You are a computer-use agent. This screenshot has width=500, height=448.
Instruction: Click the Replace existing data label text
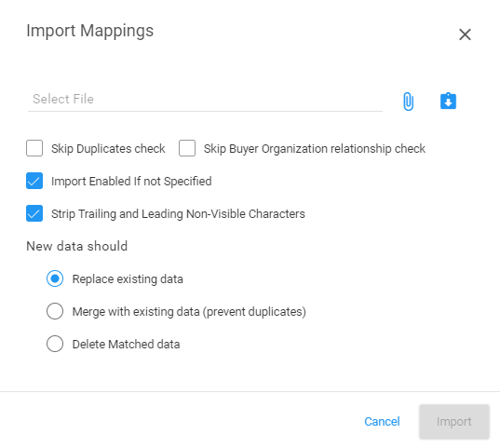(x=128, y=279)
